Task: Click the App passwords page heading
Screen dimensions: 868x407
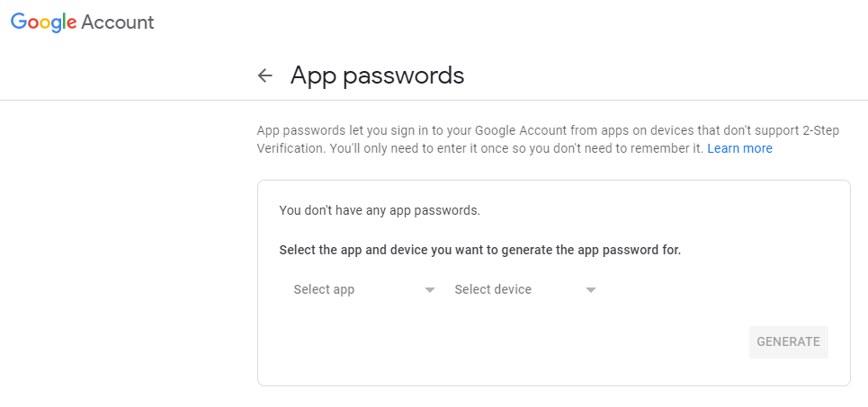Action: point(377,75)
